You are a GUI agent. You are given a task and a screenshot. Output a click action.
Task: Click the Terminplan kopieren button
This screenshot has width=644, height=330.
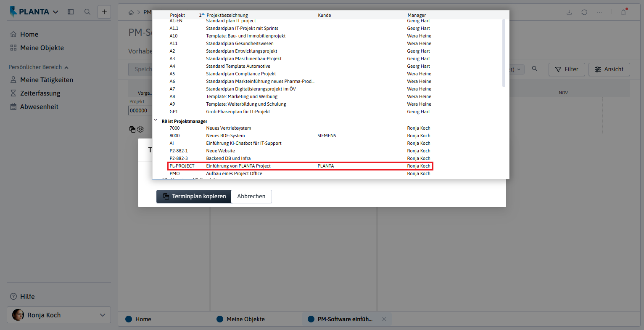click(194, 197)
